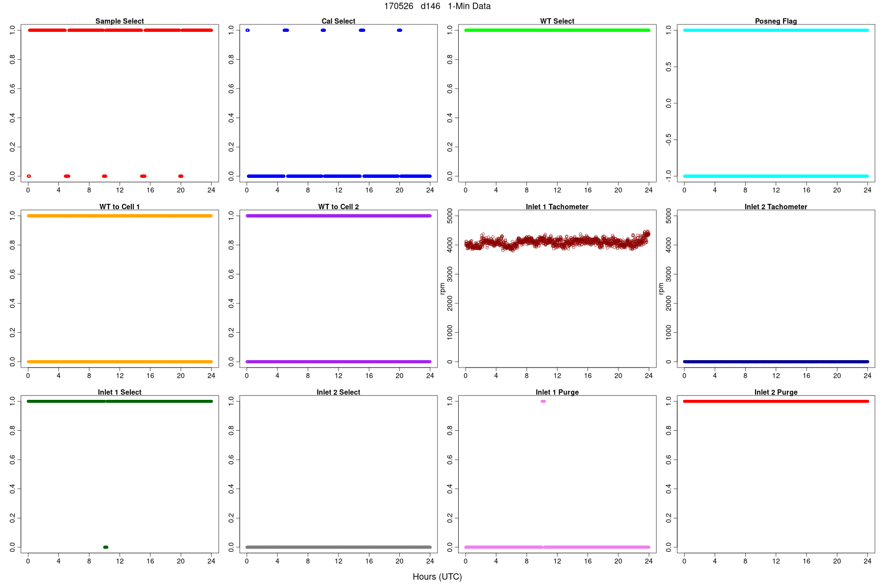Click the "170526 d146 1-Min Data" main title
Viewport: 882px width, 588px height.
click(x=437, y=6)
